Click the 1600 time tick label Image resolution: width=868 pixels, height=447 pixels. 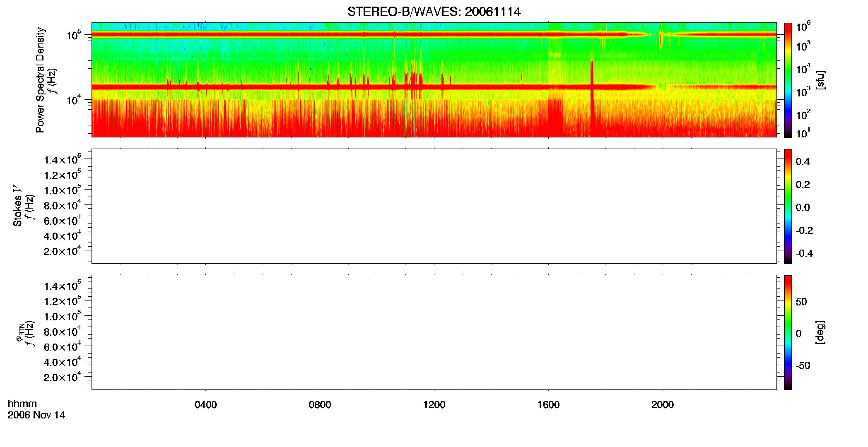tap(548, 405)
